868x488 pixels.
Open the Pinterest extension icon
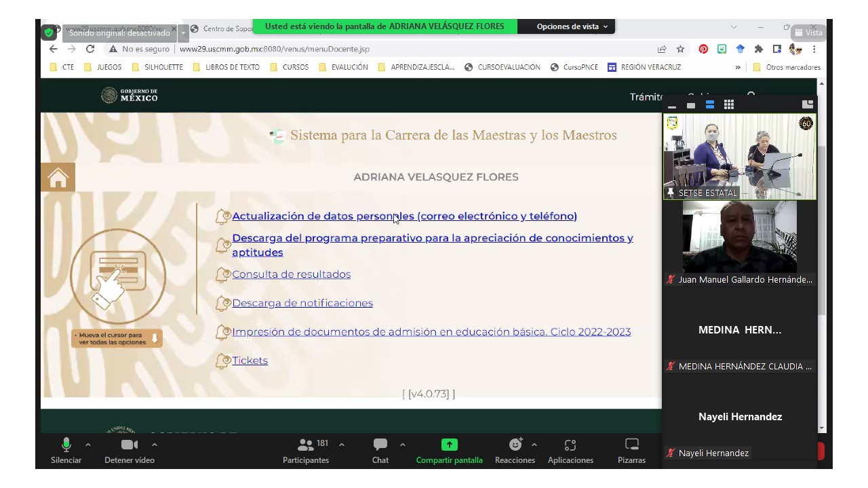click(x=703, y=49)
